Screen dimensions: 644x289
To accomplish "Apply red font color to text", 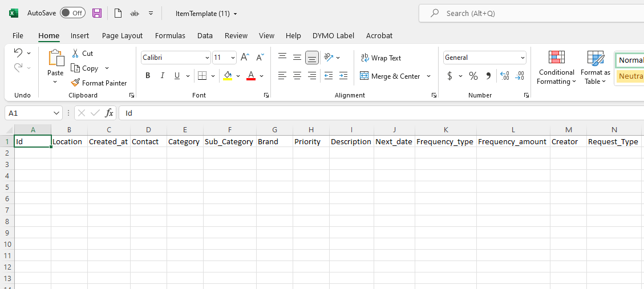I will (x=251, y=76).
